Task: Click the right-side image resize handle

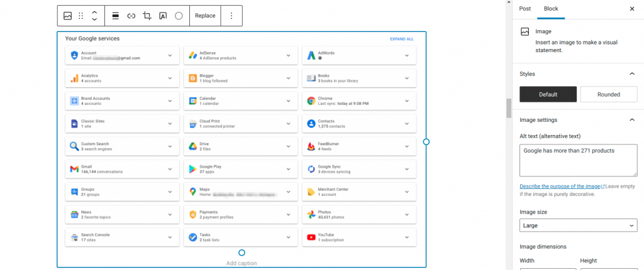Action: pos(426,141)
